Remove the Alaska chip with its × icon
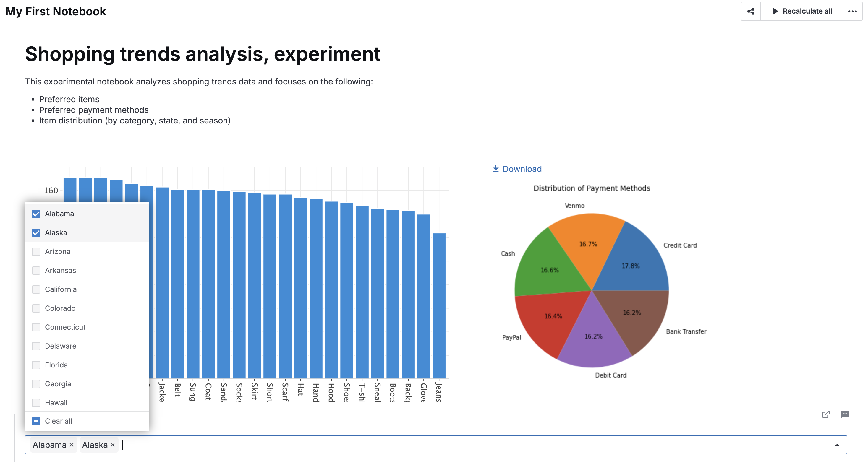The width and height of the screenshot is (868, 462). [113, 445]
